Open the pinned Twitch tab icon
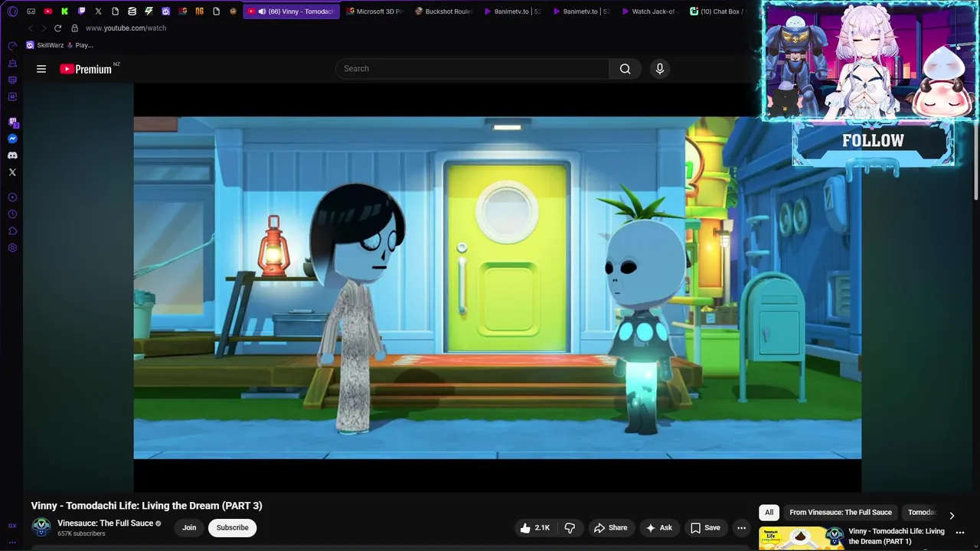 coord(81,11)
